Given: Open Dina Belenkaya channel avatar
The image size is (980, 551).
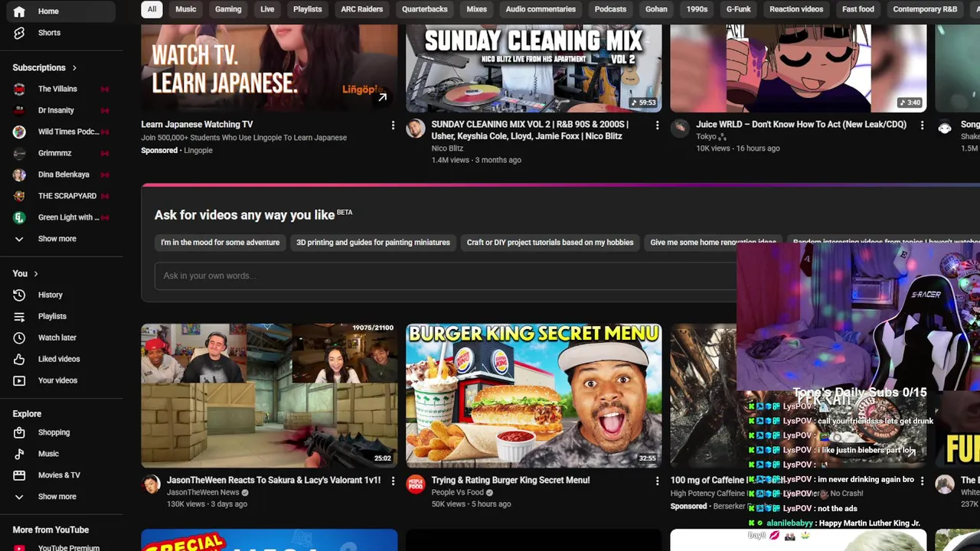Looking at the screenshot, I should pyautogui.click(x=19, y=174).
